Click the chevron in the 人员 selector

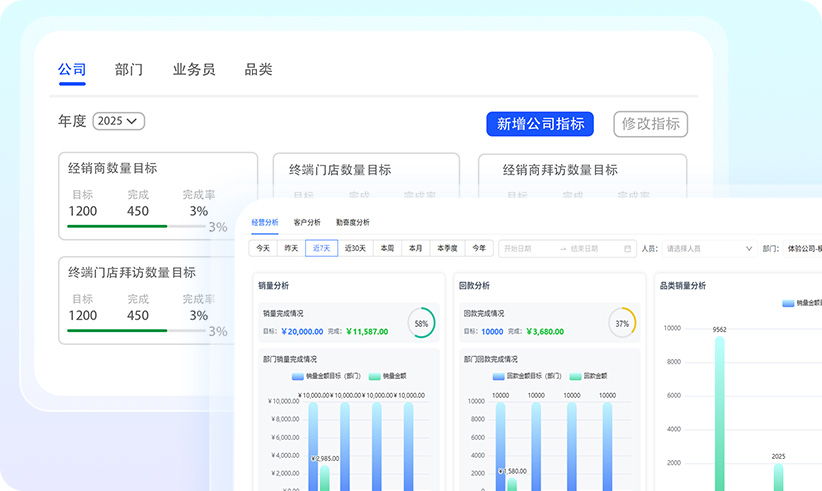[x=749, y=248]
